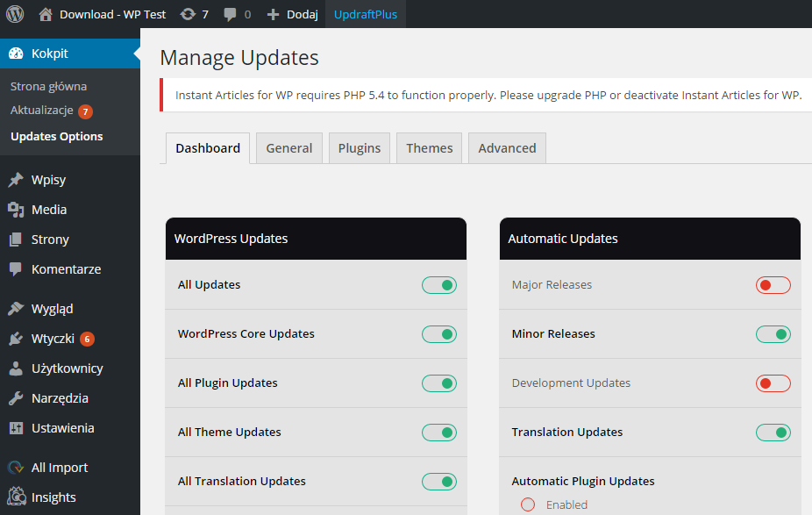Open the Wygląd menu label

pyautogui.click(x=53, y=309)
